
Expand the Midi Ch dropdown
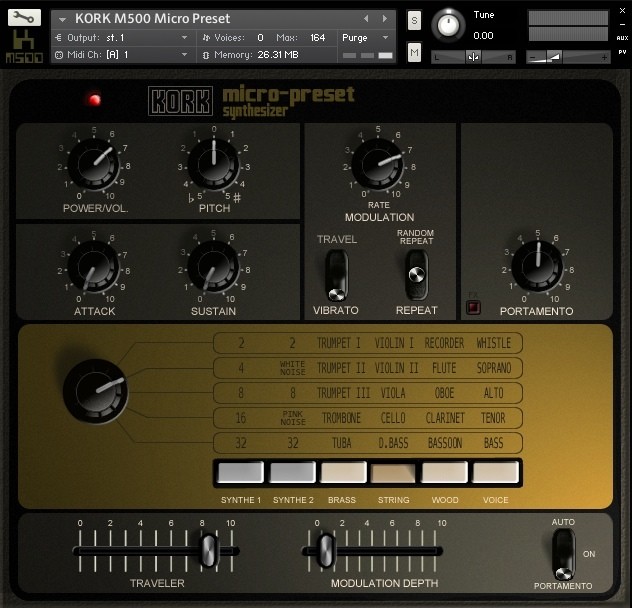click(184, 55)
